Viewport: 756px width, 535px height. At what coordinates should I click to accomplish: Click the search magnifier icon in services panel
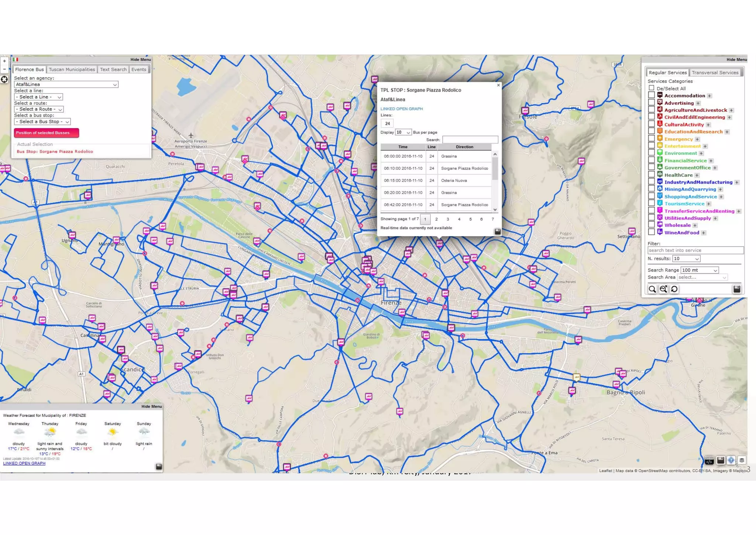point(652,289)
